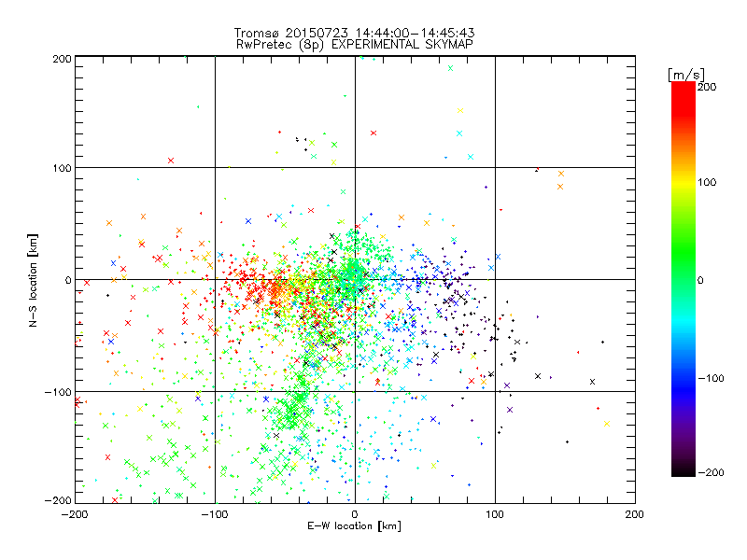Click the N-S axis '0' tick label
747x560 pixels.
tap(68, 280)
